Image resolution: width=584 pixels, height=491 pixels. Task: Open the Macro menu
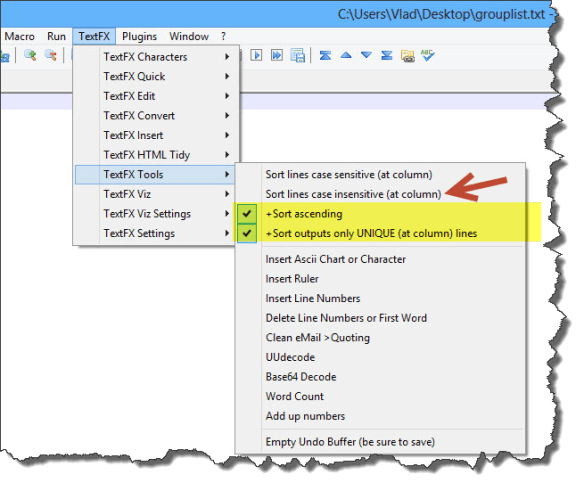pos(19,37)
